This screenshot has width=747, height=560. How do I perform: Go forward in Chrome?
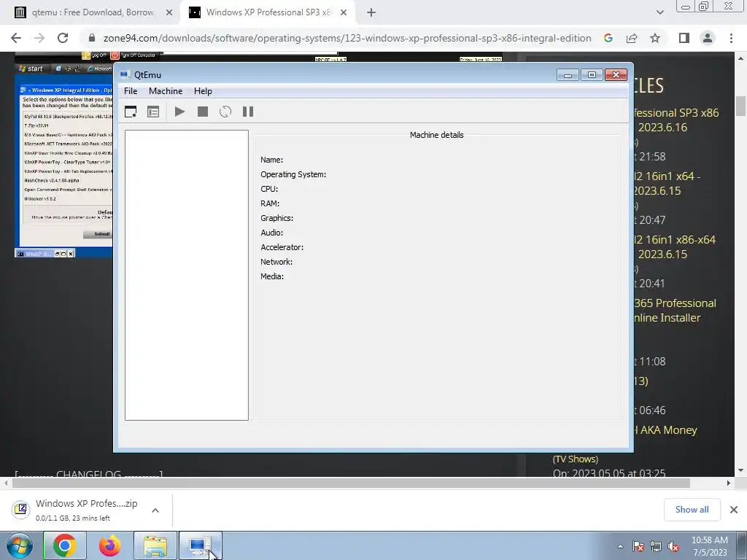click(x=39, y=38)
